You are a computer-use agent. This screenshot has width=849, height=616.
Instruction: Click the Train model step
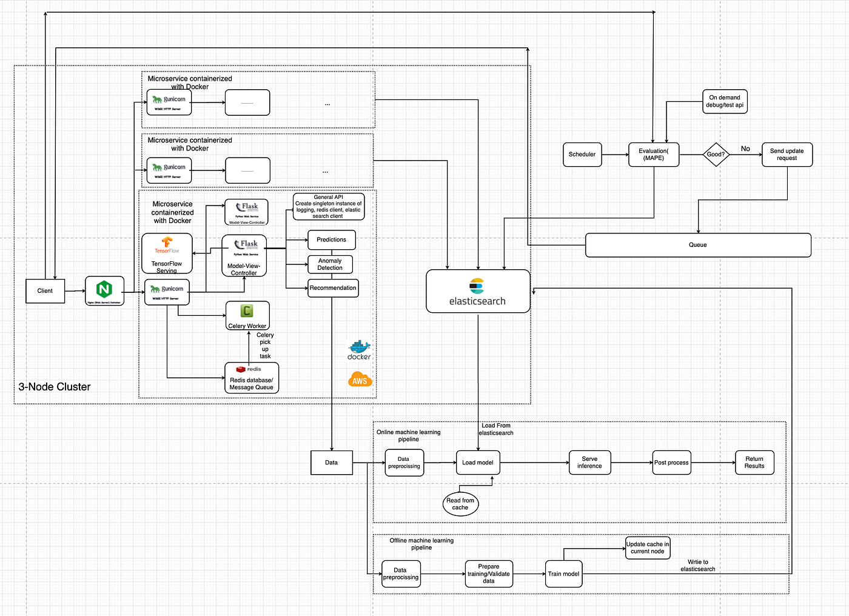pos(563,574)
